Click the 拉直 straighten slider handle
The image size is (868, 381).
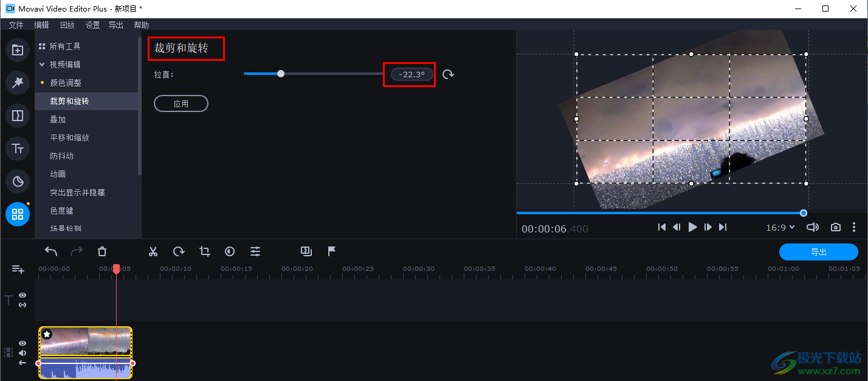tap(281, 74)
